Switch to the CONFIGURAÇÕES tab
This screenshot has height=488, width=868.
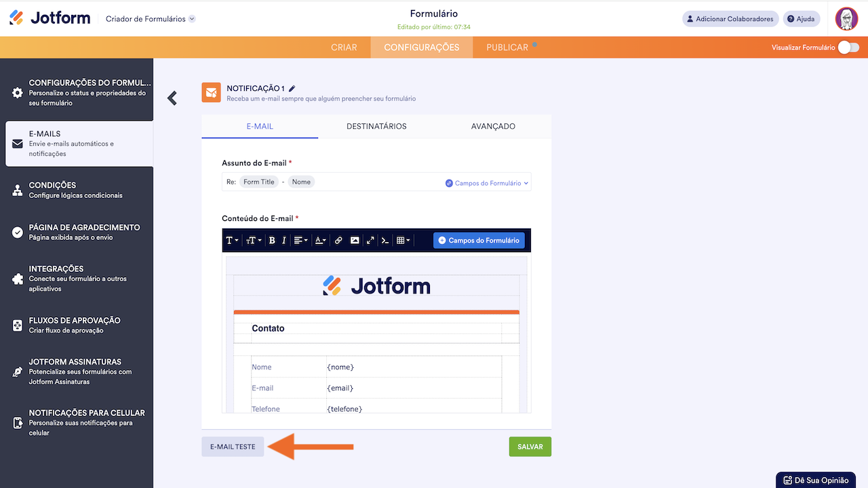pyautogui.click(x=422, y=47)
